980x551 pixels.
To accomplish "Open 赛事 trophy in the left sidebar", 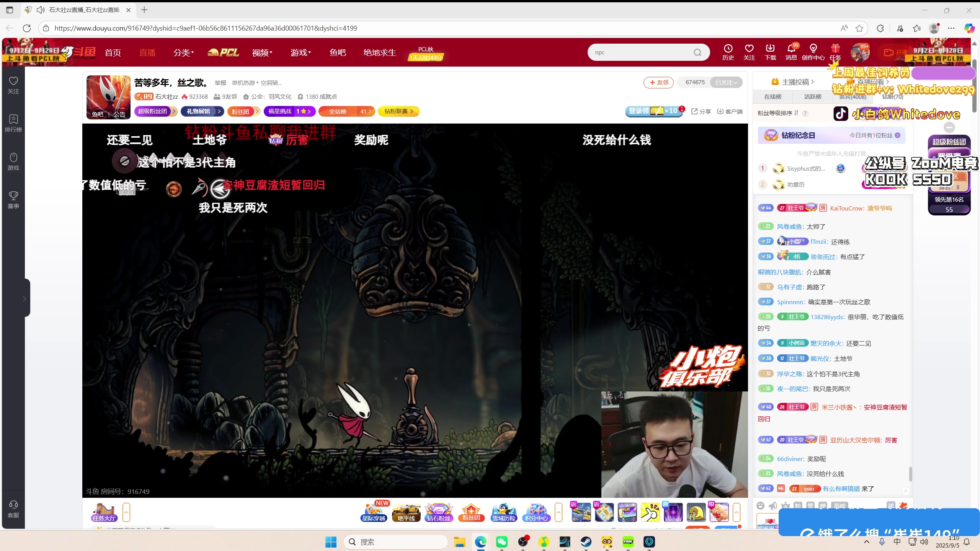I will tap(13, 200).
